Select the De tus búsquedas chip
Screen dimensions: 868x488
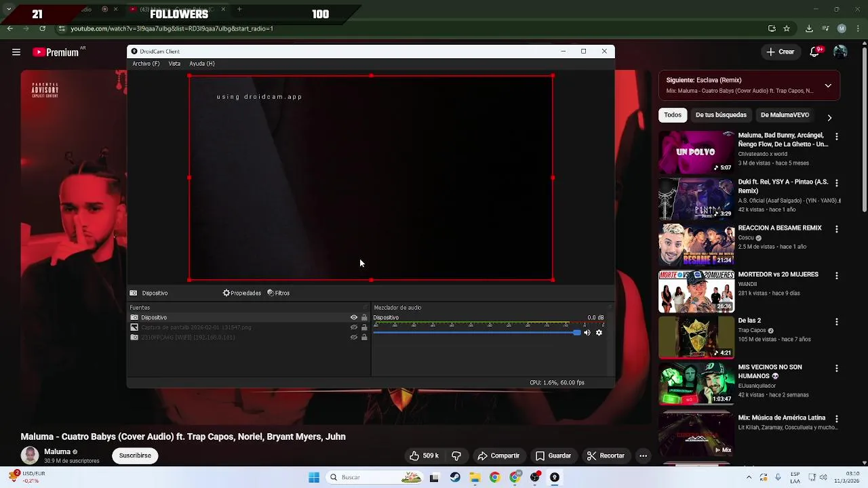(x=721, y=115)
